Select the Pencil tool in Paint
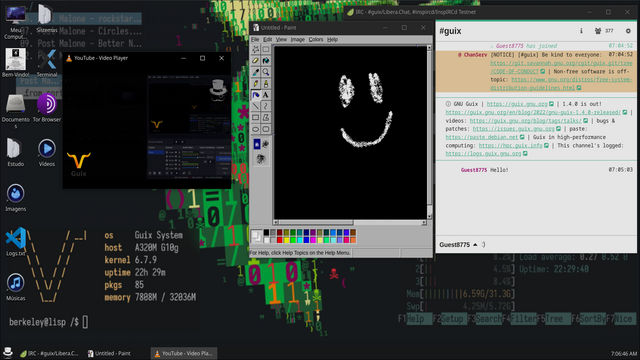Screen dimensions: 640x360 click(x=256, y=84)
